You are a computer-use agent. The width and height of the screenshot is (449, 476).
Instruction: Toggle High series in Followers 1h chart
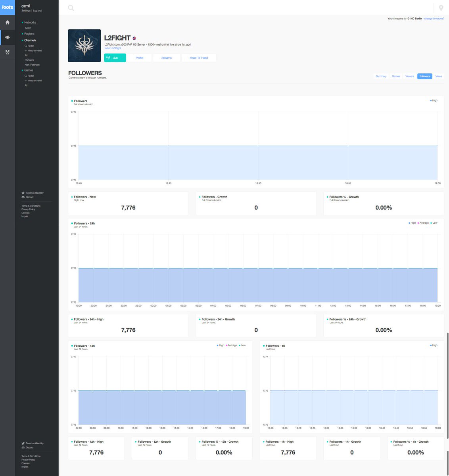coord(434,345)
